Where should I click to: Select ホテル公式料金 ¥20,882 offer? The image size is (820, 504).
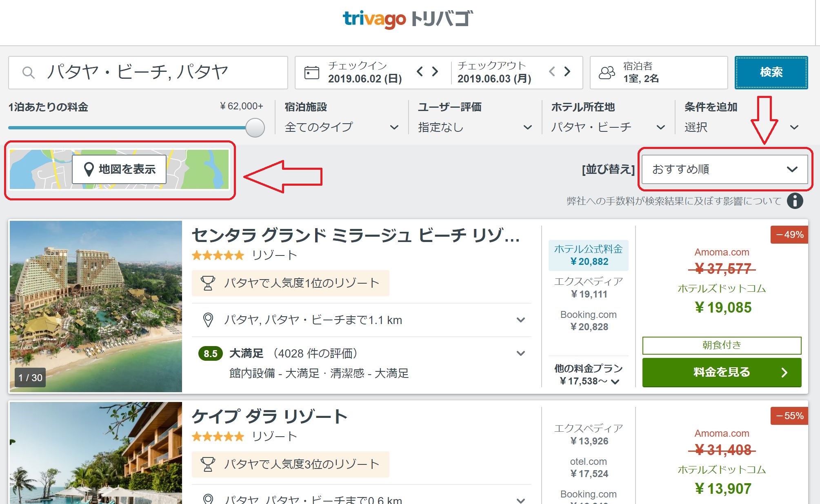tap(588, 255)
